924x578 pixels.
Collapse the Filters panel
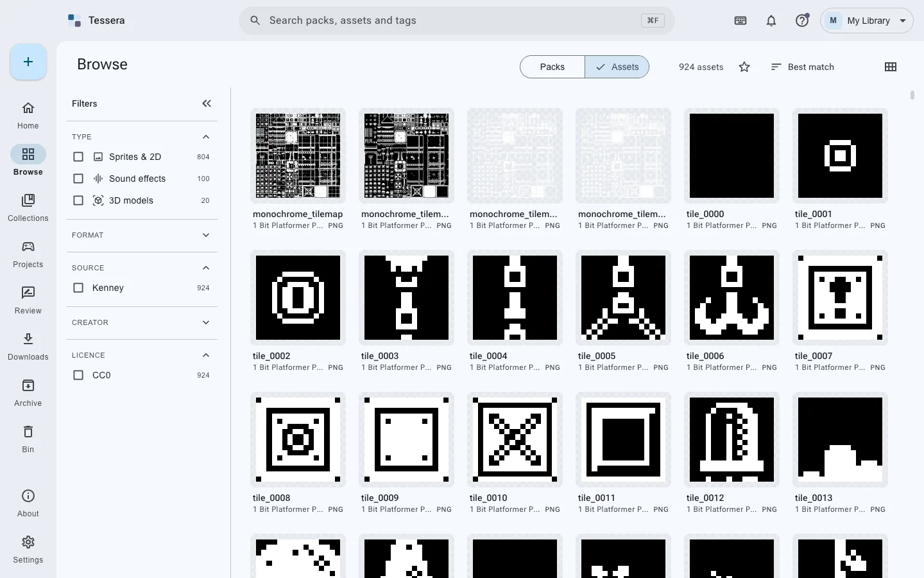(x=207, y=103)
